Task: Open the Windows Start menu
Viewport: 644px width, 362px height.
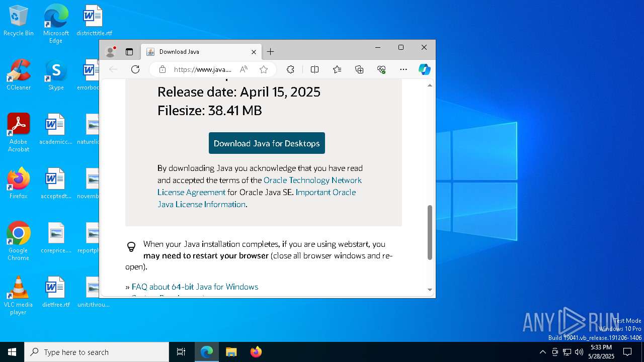Action: (x=12, y=352)
